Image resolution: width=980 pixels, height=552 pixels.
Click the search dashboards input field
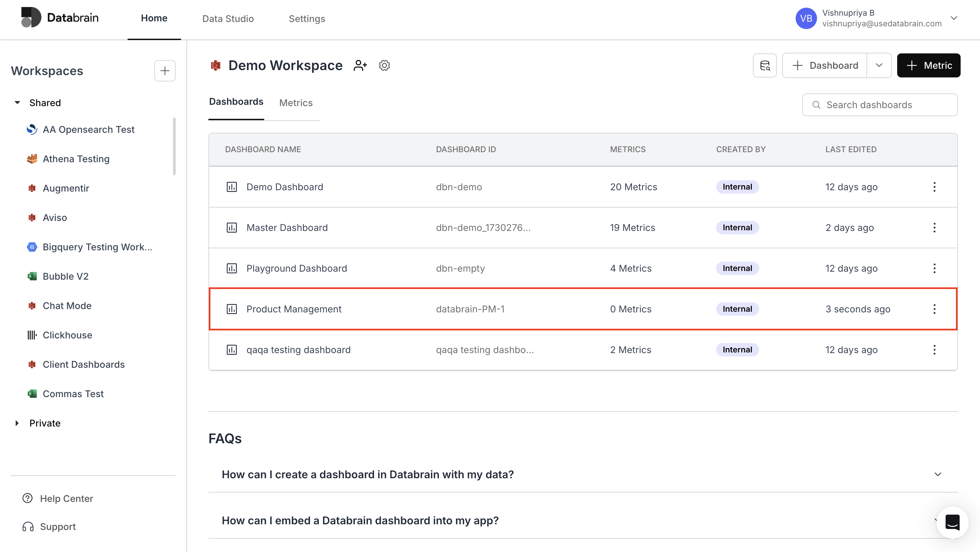click(x=880, y=104)
